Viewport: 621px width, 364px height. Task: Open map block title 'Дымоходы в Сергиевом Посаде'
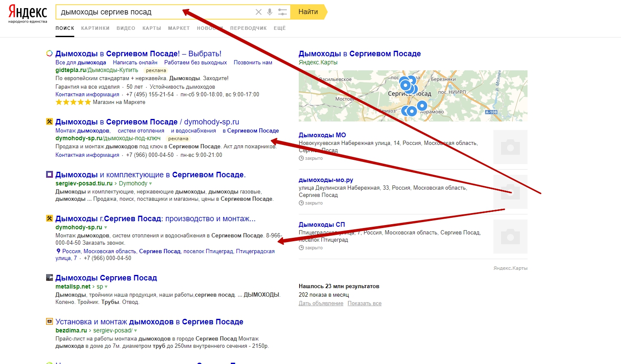360,54
